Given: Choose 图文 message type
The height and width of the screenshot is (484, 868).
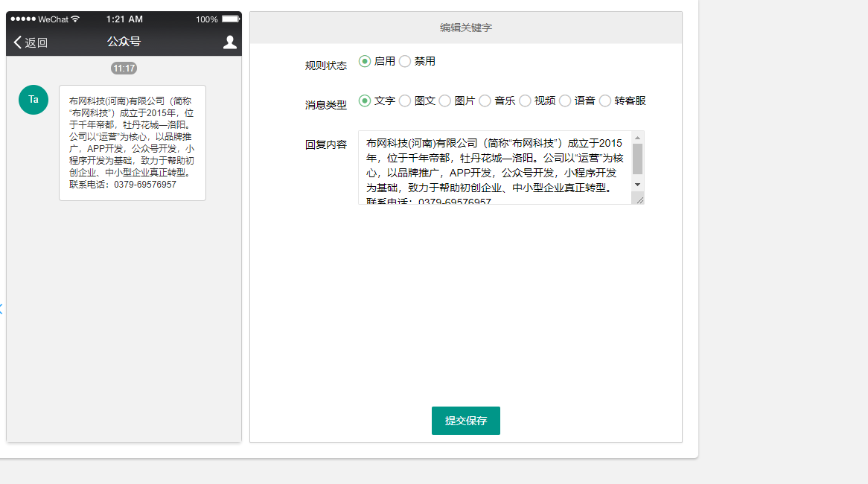Looking at the screenshot, I should [405, 101].
